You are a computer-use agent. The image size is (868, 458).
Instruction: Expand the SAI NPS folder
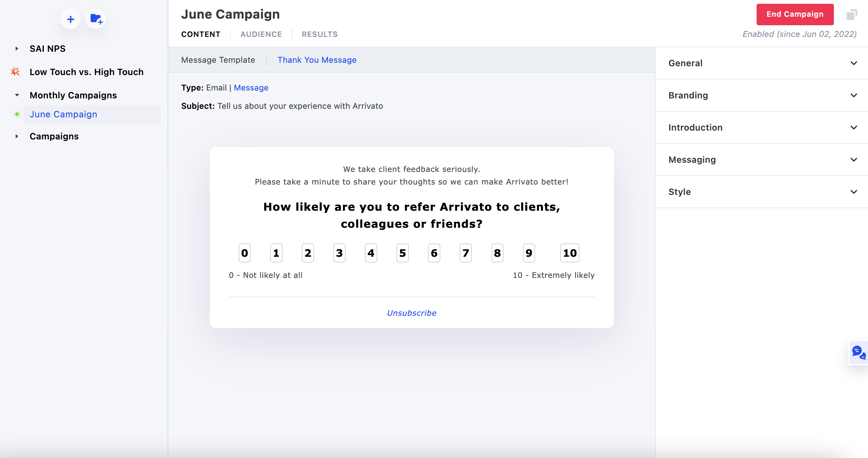[17, 49]
